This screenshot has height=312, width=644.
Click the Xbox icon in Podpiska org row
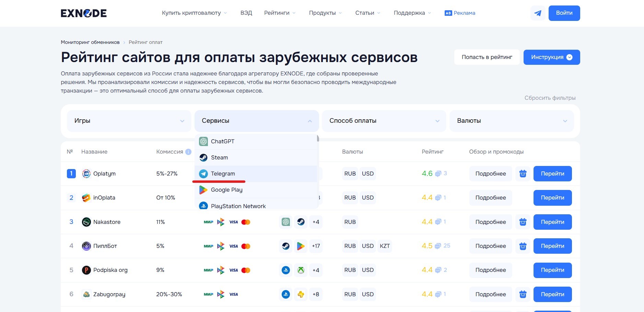(301, 270)
